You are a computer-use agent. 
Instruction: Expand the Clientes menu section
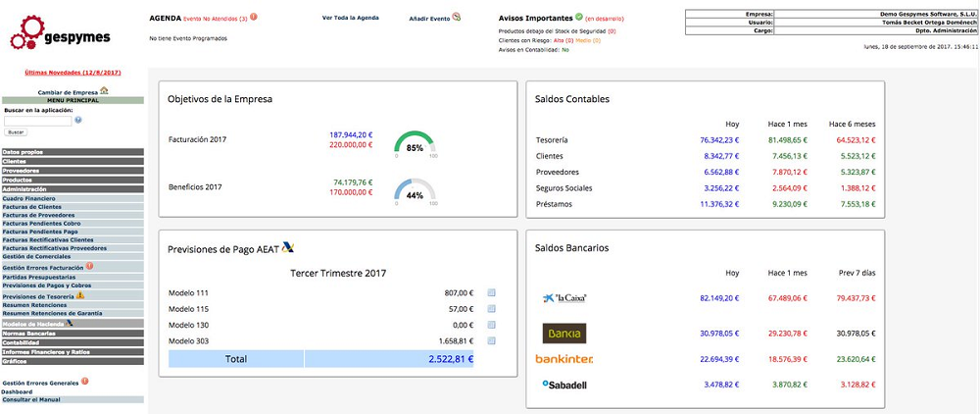tap(73, 162)
